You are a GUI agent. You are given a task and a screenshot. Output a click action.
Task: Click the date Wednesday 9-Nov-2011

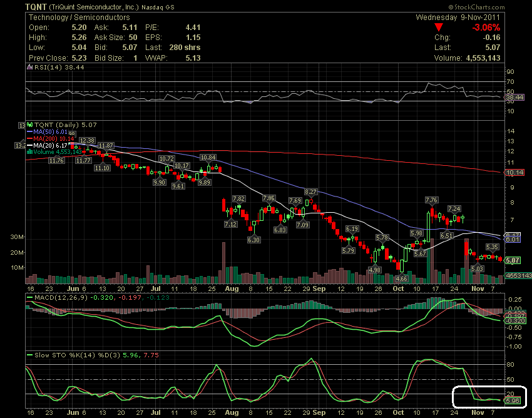point(458,18)
